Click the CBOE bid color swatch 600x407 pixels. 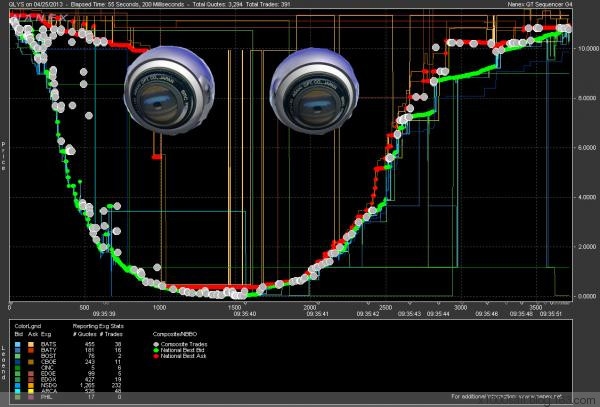coord(18,362)
